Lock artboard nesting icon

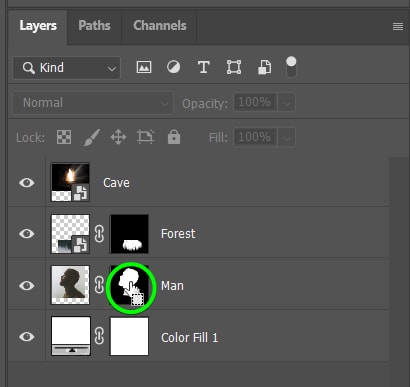coord(146,137)
